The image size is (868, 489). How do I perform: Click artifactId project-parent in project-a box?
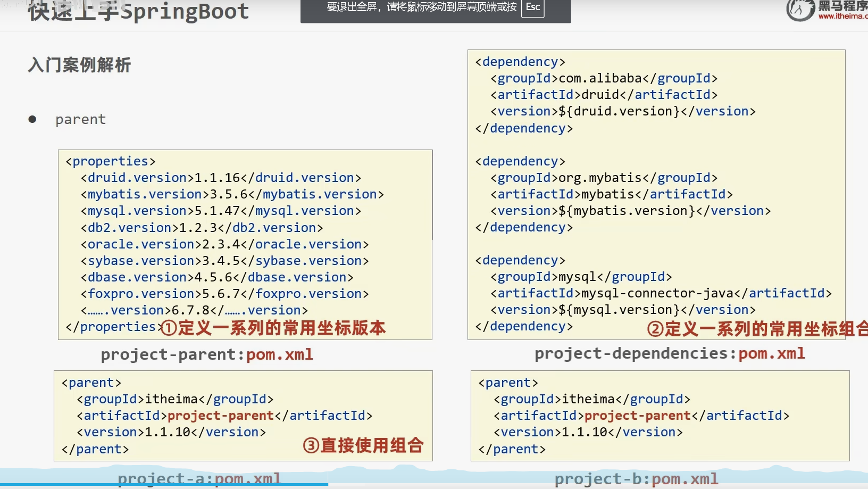click(224, 416)
